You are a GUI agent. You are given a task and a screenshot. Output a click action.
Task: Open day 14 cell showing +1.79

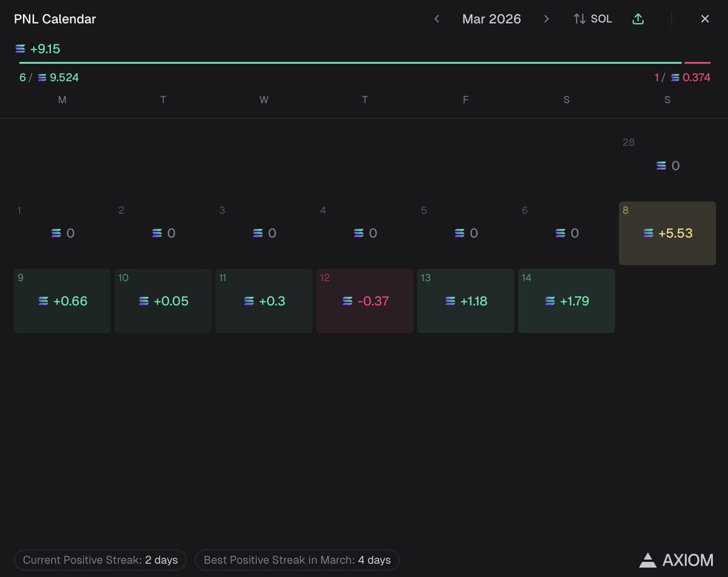click(567, 301)
